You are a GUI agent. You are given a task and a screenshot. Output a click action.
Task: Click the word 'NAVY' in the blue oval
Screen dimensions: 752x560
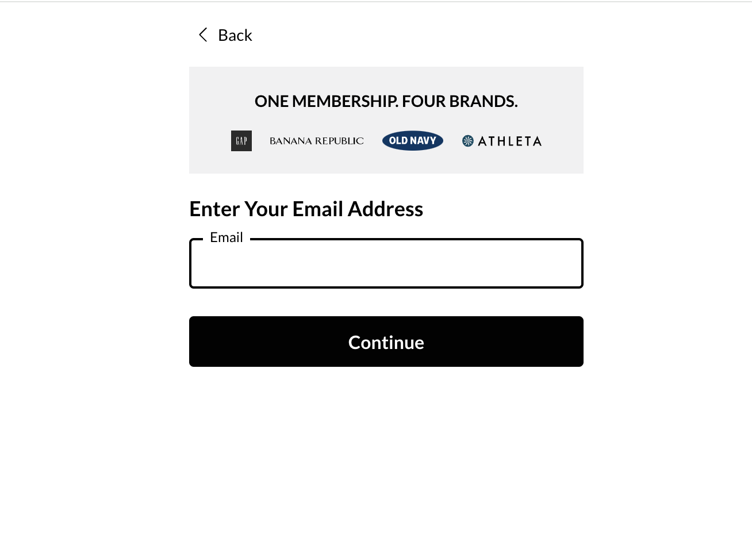(x=423, y=141)
